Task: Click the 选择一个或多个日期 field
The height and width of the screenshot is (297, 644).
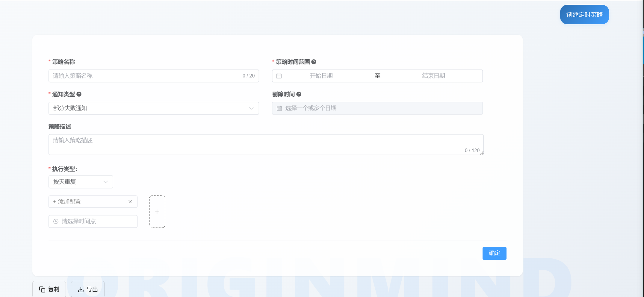Action: pos(377,108)
